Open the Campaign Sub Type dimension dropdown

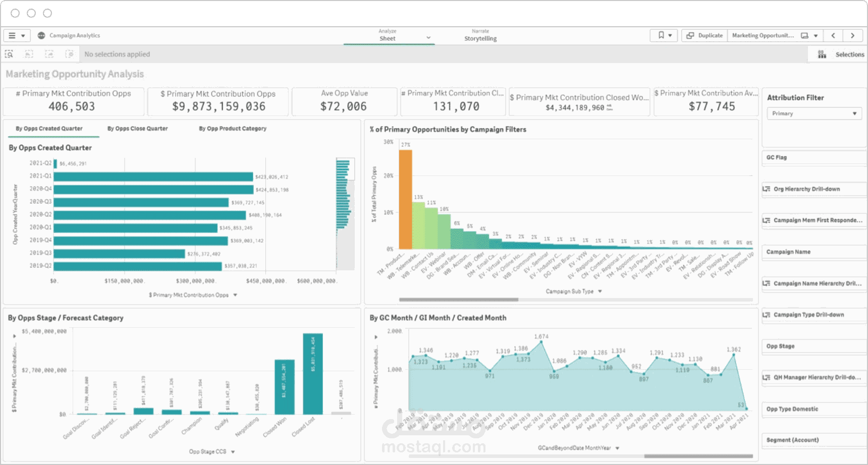point(600,292)
